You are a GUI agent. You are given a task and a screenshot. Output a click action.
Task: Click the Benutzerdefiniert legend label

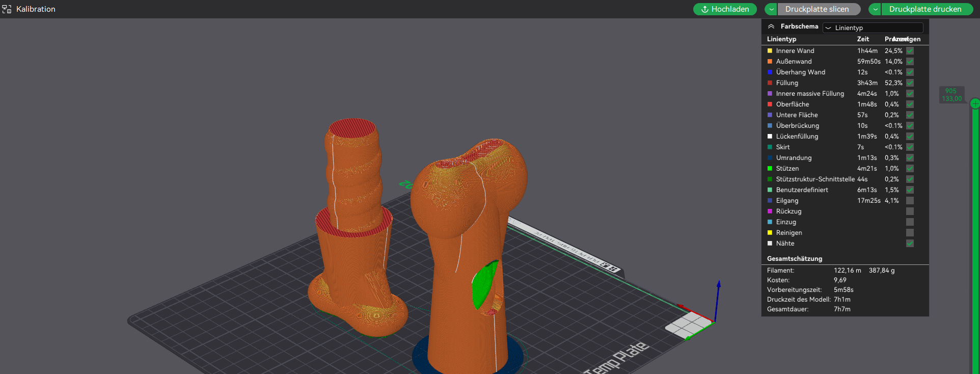pos(802,190)
